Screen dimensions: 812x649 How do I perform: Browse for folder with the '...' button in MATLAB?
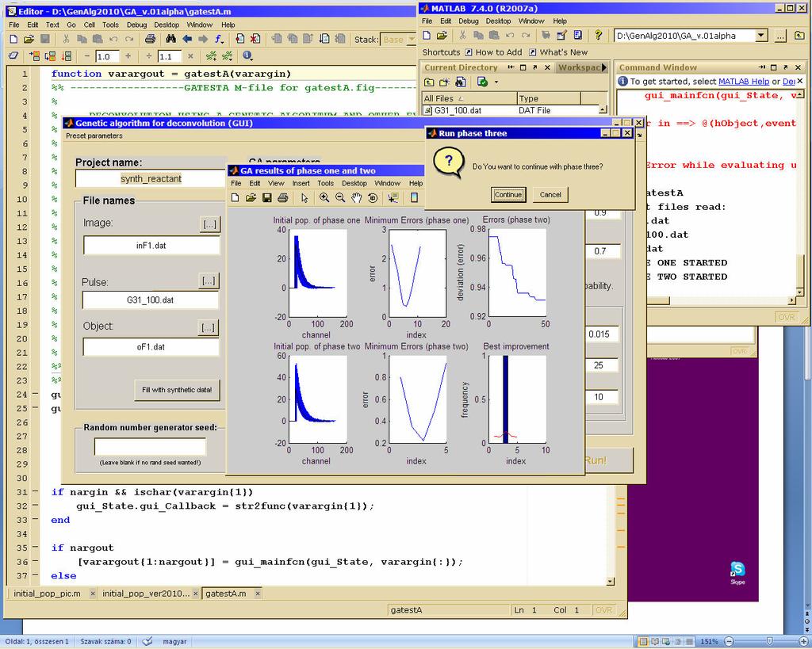[x=780, y=36]
